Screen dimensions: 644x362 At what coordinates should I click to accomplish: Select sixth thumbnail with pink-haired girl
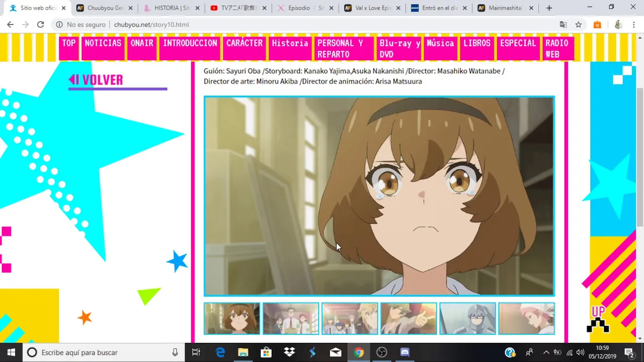[x=526, y=318]
